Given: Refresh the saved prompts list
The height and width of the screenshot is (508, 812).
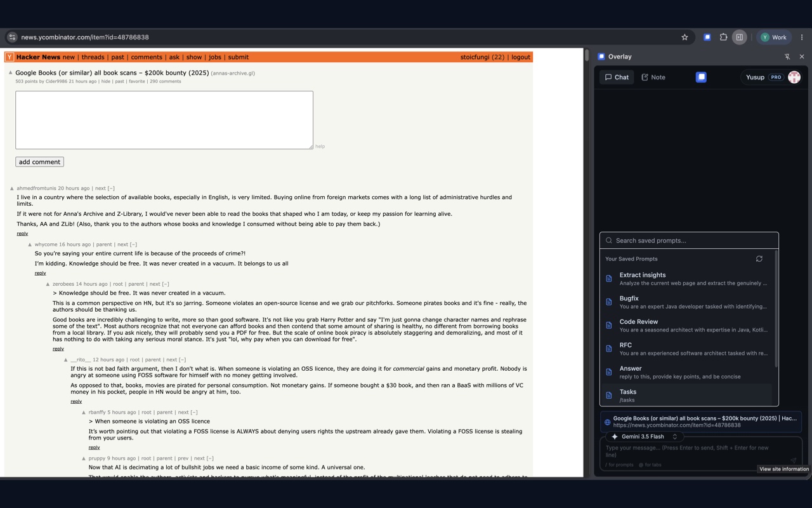Looking at the screenshot, I should coord(759,259).
